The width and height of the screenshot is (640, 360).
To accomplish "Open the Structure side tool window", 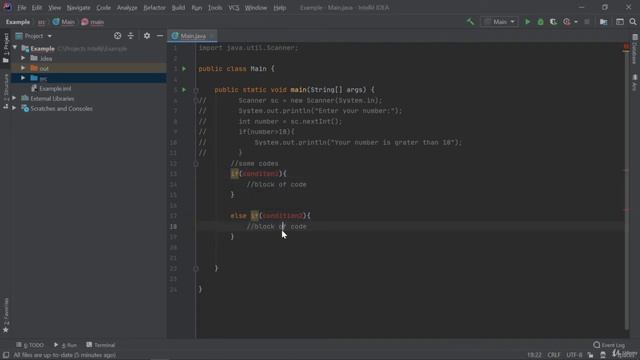I will coord(6,92).
